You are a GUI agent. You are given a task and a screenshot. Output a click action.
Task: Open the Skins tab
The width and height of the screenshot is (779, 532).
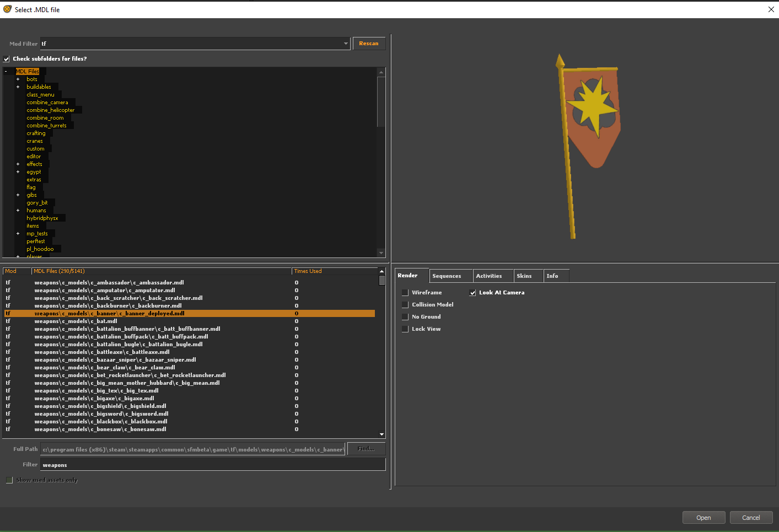point(529,276)
